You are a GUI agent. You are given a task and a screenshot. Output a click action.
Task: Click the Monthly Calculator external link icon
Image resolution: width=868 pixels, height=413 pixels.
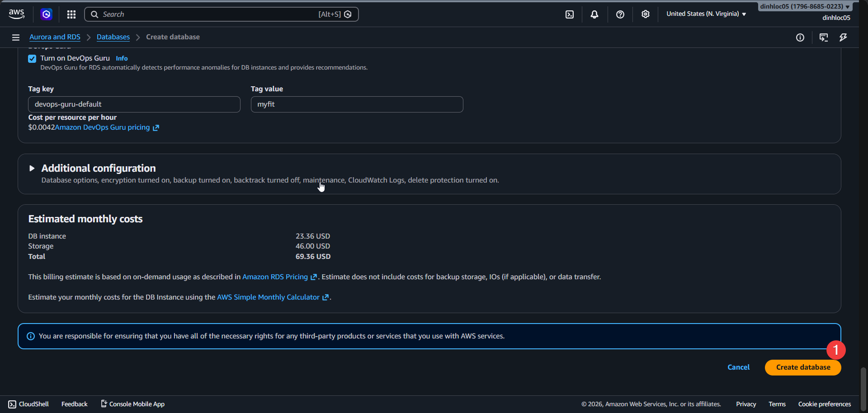tap(325, 297)
